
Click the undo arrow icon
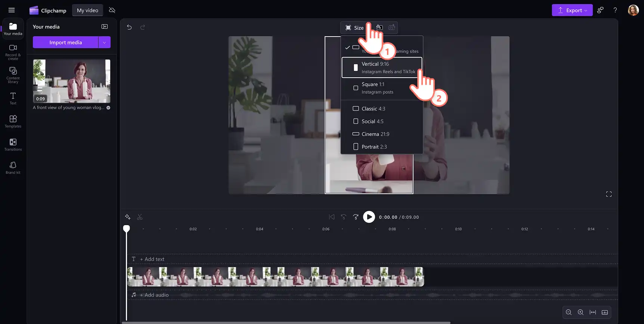129,27
